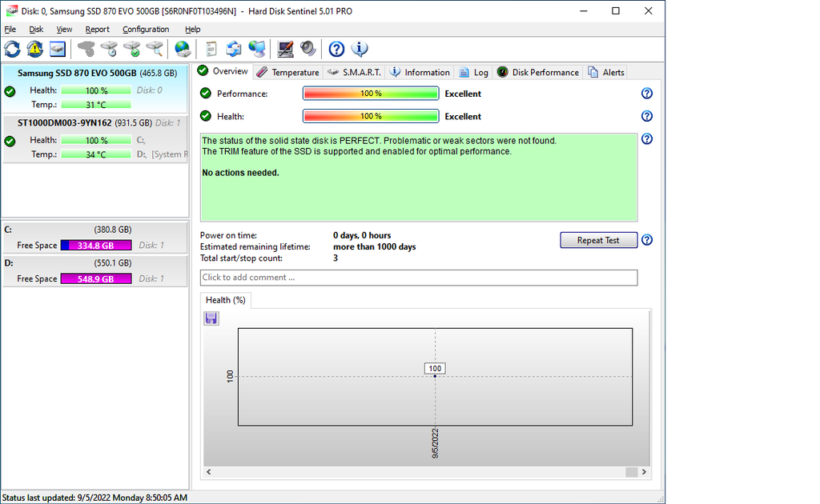Click the green check icon on Samsung SSD
Viewport: 820px width, 504px height.
point(10,91)
